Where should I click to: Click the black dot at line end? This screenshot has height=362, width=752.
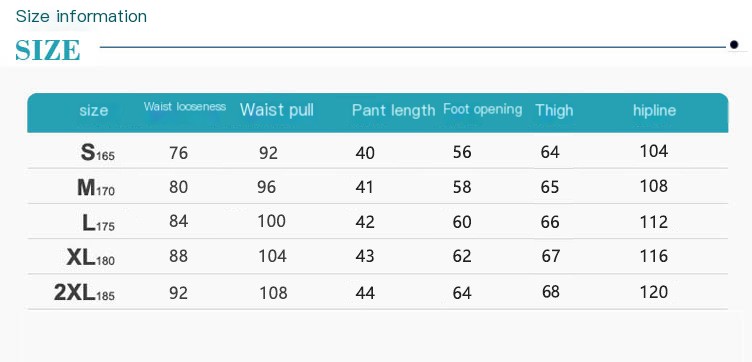(x=734, y=45)
